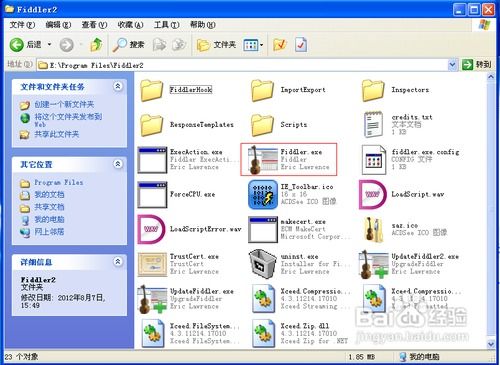Click the TrustCert.exe file name text
This screenshot has height=365, width=500.
(194, 256)
